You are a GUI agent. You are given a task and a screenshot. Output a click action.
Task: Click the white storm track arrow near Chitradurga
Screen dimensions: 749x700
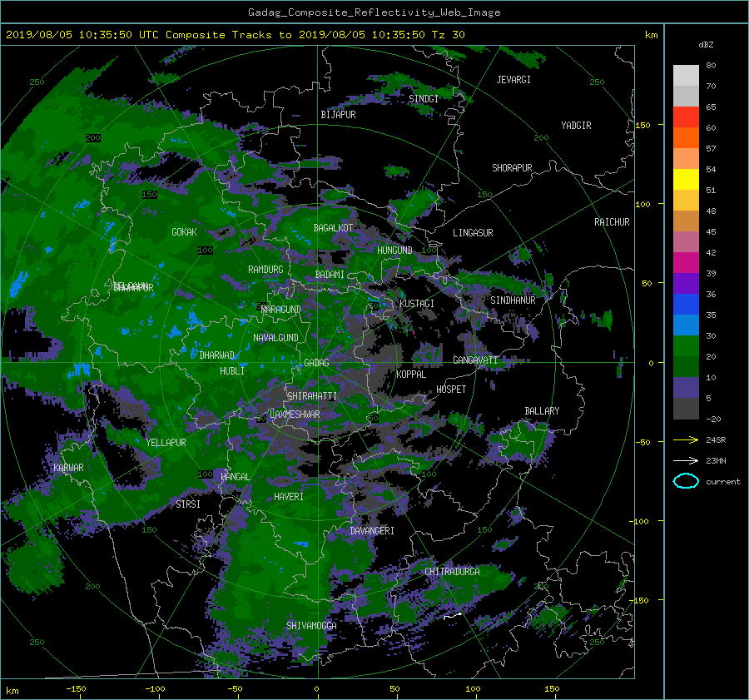[x=453, y=617]
